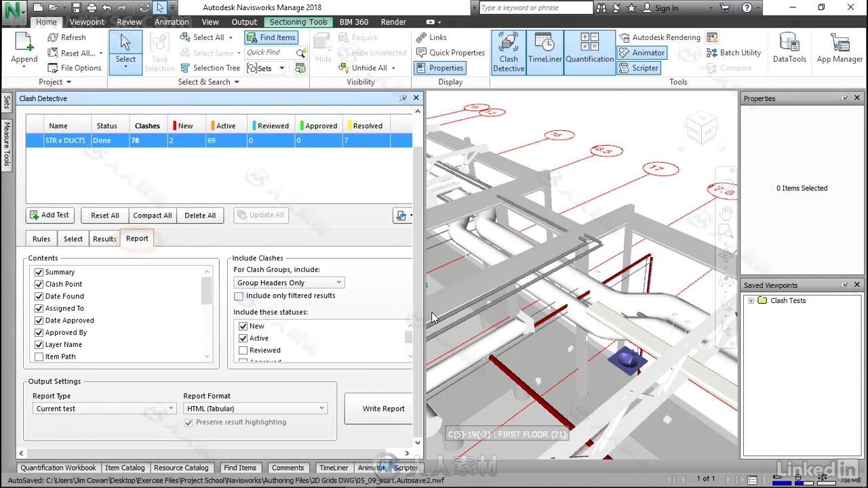Switch to the Review ribbon tab

tap(129, 22)
